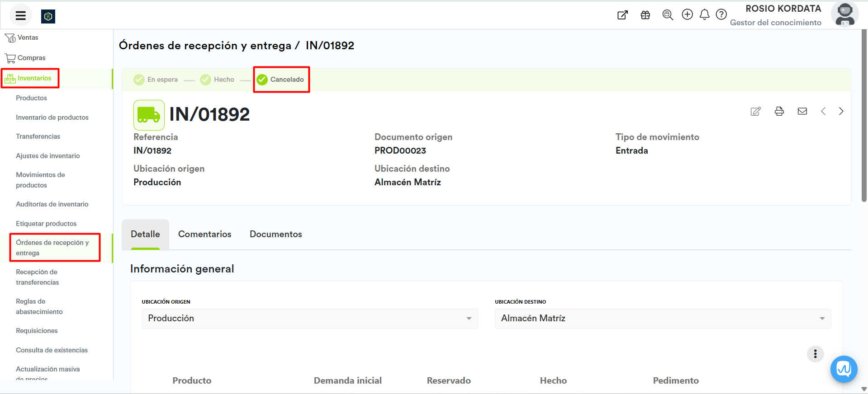Click the ROSIO KORDATA user avatar
Viewport: 868px width, 394px height.
pyautogui.click(x=844, y=15)
